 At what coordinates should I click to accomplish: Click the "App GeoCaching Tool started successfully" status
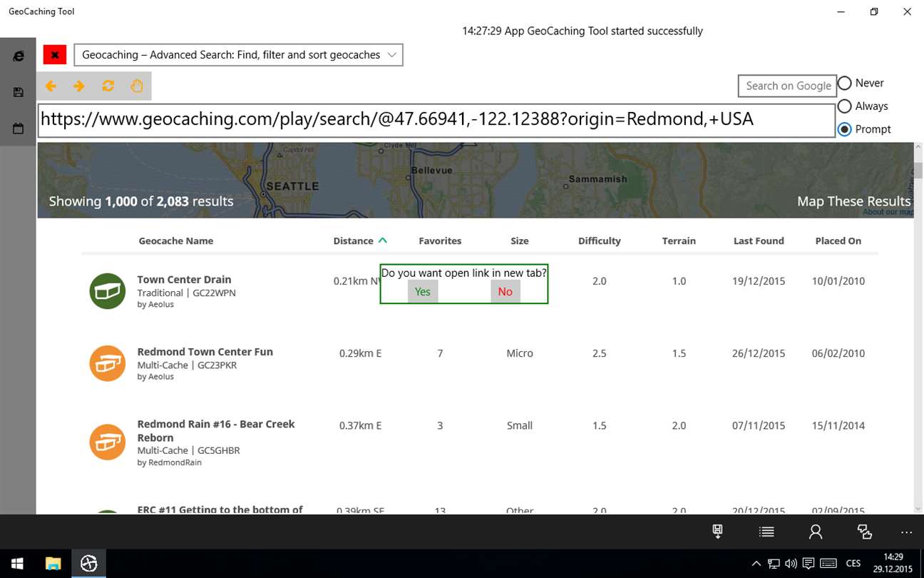pyautogui.click(x=603, y=31)
